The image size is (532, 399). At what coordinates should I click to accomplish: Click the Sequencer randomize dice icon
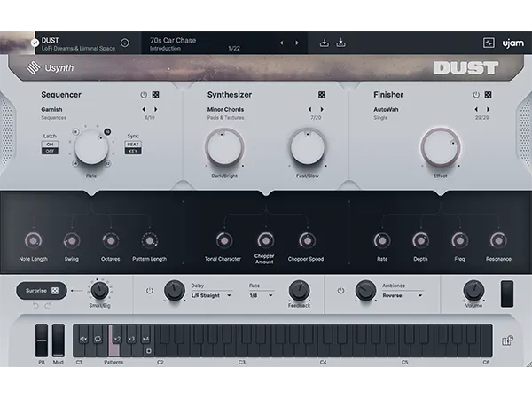point(156,95)
